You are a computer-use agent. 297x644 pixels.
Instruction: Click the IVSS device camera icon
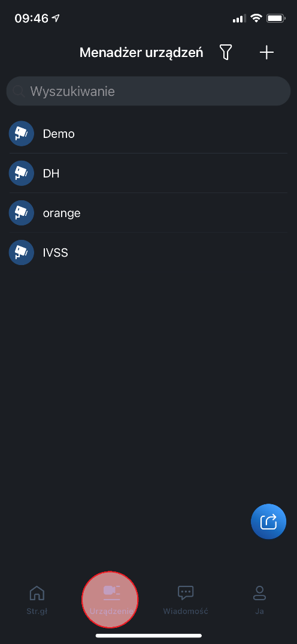[x=22, y=252]
